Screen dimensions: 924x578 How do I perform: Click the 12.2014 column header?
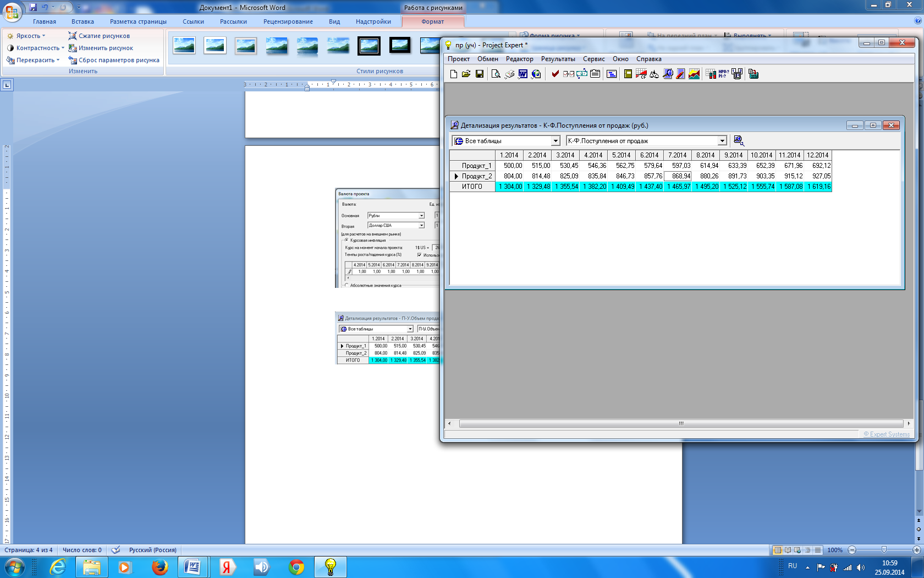(x=817, y=155)
